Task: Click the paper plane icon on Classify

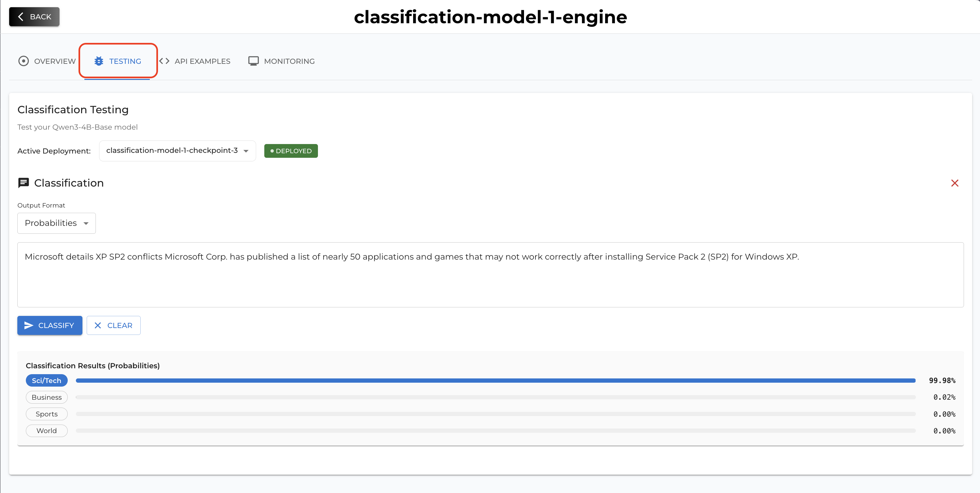Action: coord(28,325)
